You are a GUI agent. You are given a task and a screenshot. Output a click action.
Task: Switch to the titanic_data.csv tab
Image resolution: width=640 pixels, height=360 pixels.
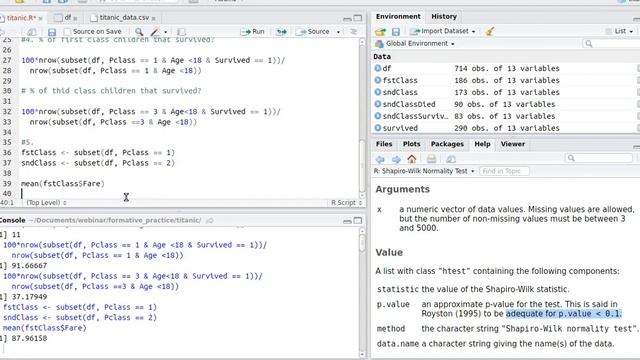[124, 18]
